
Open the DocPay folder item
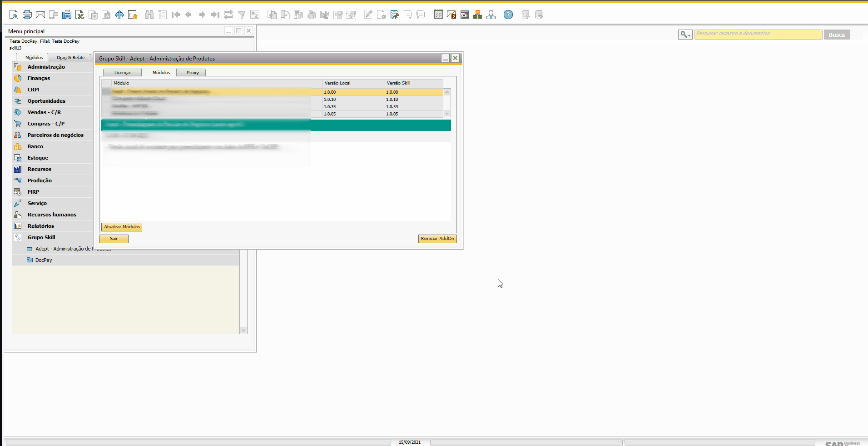pyautogui.click(x=44, y=260)
